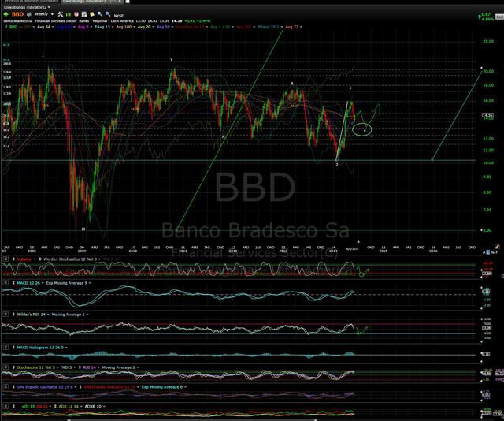
Task: Close the Stochastics 12 %K 3 pane
Action: click(x=6, y=367)
